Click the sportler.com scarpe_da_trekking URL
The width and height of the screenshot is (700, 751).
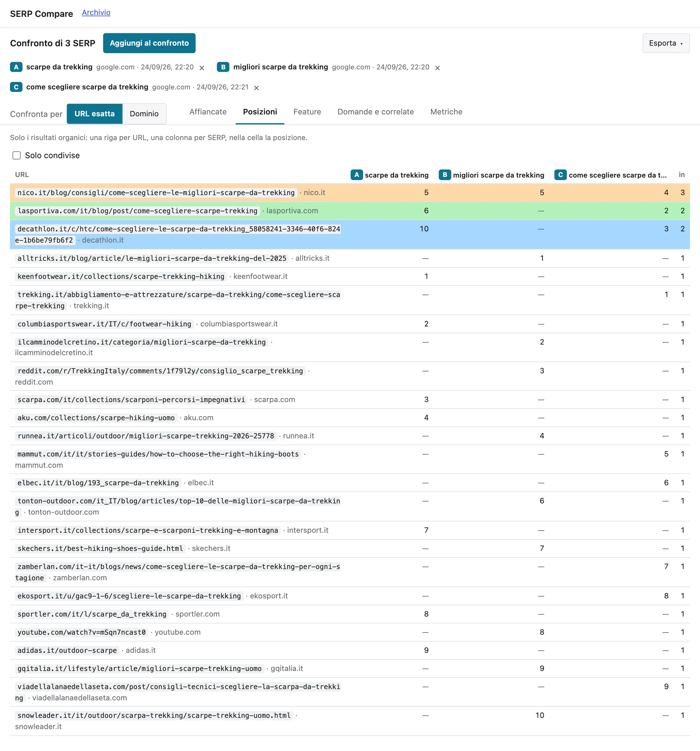point(92,614)
